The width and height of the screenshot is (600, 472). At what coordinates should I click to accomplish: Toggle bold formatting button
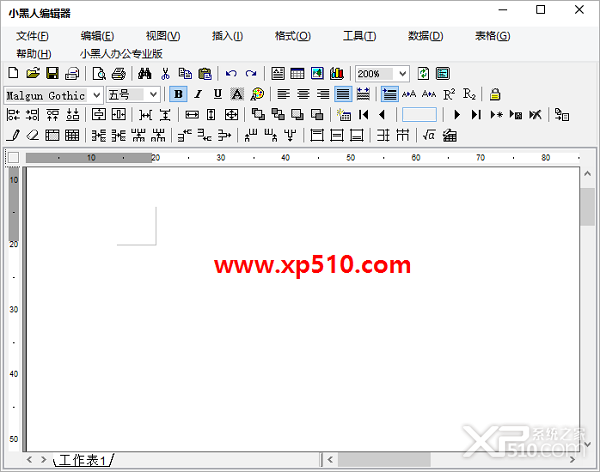pos(178,94)
